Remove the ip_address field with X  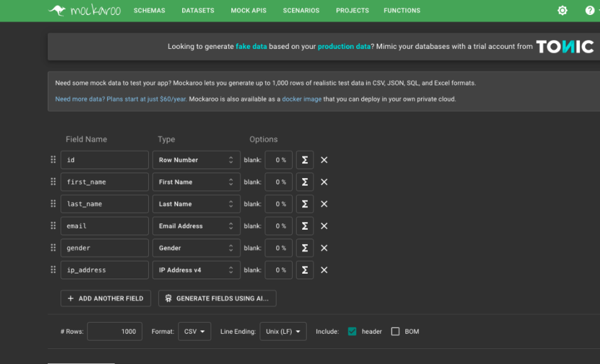pos(324,270)
